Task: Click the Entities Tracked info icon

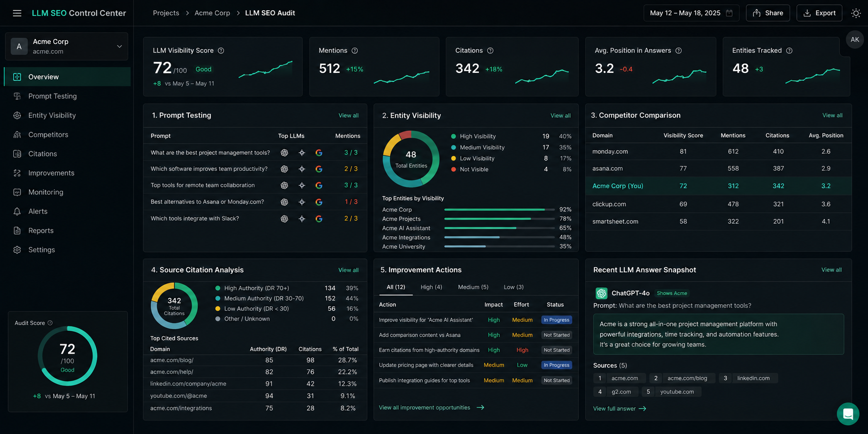Action: click(789, 50)
